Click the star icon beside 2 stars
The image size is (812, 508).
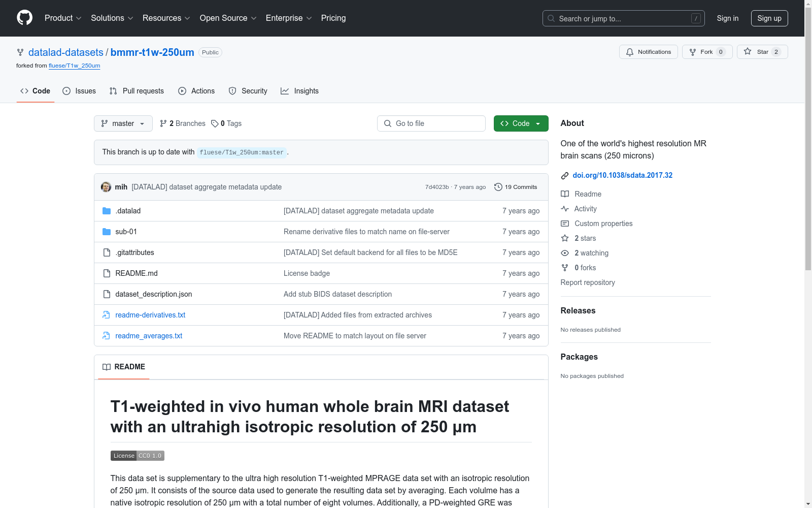pos(565,238)
